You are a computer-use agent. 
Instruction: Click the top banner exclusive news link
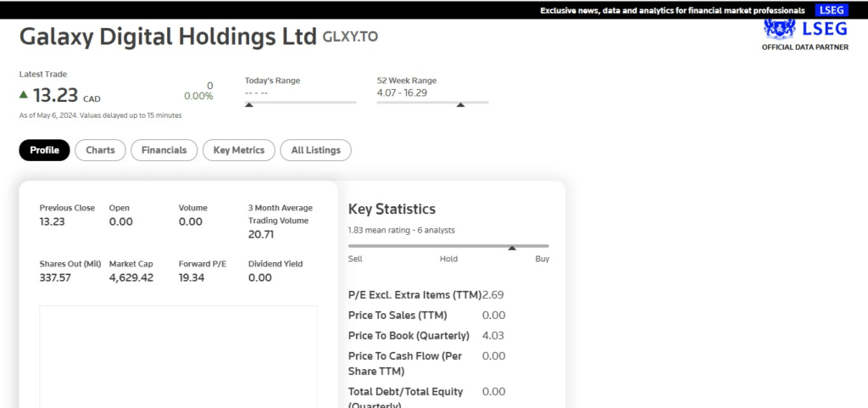pyautogui.click(x=672, y=10)
